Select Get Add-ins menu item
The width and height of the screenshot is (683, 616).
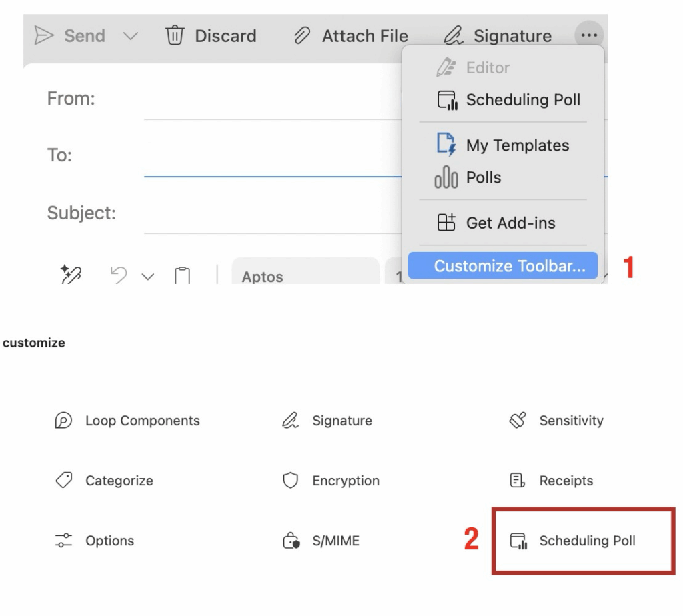coord(496,223)
